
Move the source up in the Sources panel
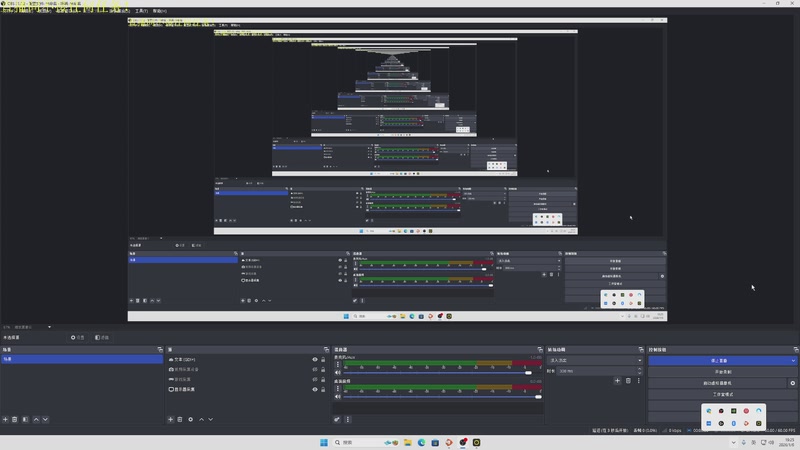click(201, 419)
